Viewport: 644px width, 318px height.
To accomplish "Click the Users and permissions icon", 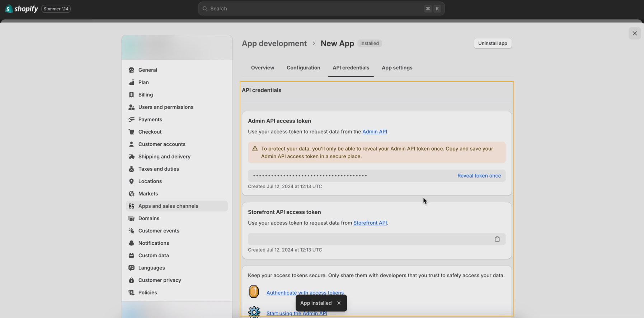I will pyautogui.click(x=131, y=107).
